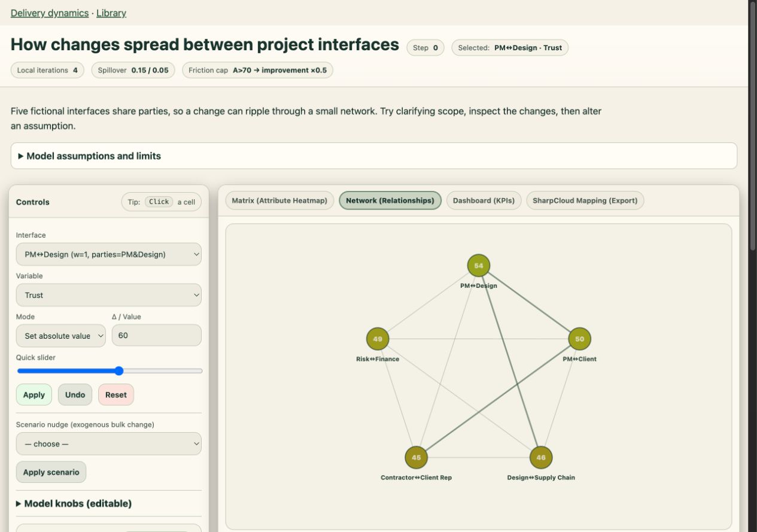Viewport: 757px width, 532px height.
Task: Open the Delivery dynamics link
Action: click(50, 13)
